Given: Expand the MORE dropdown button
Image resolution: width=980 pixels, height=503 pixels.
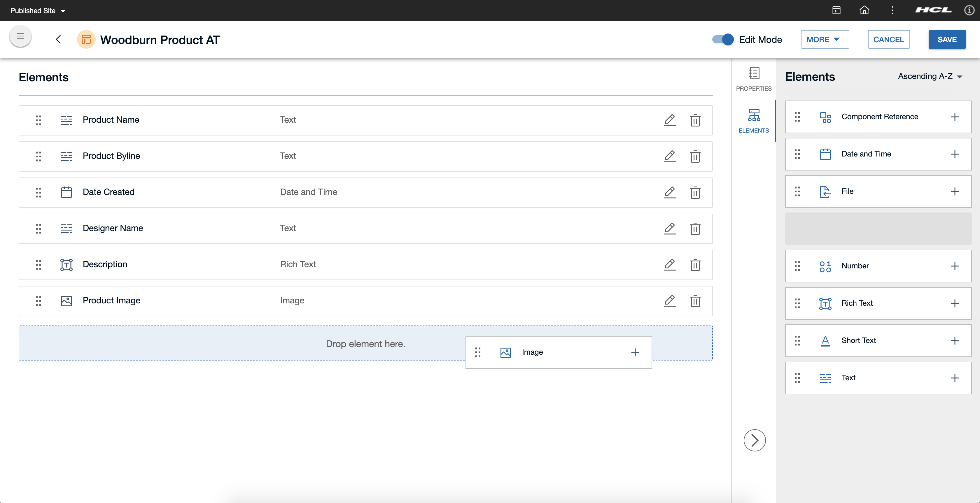Looking at the screenshot, I should coord(825,40).
